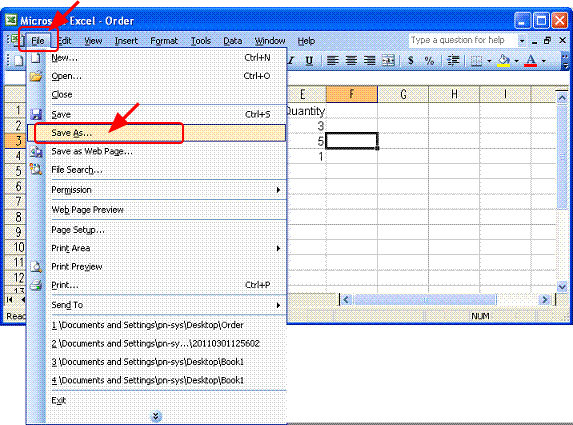This screenshot has width=573, height=425.
Task: Open the Data menu
Action: click(x=233, y=41)
